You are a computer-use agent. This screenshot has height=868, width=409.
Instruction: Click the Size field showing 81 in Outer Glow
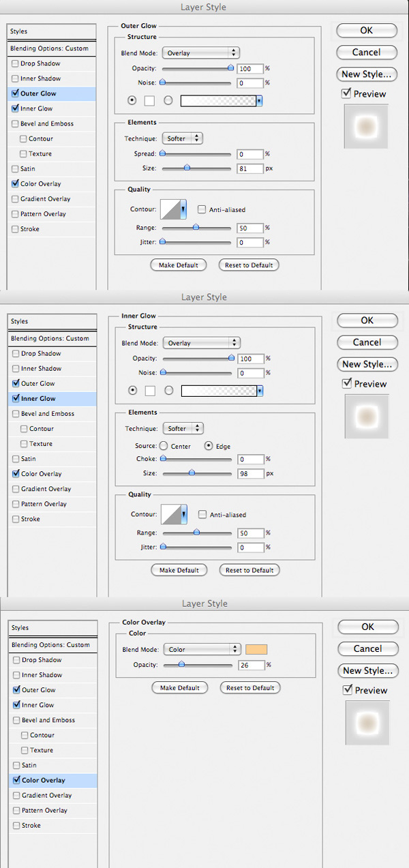pyautogui.click(x=250, y=168)
